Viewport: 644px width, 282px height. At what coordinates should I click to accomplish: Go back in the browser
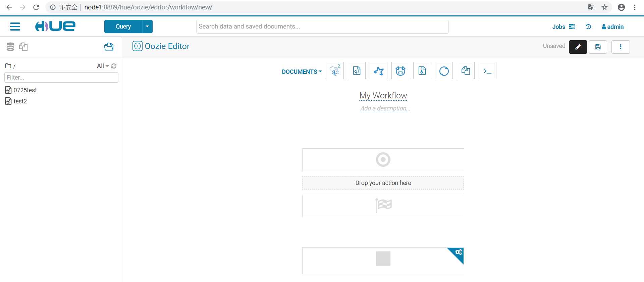pyautogui.click(x=9, y=7)
